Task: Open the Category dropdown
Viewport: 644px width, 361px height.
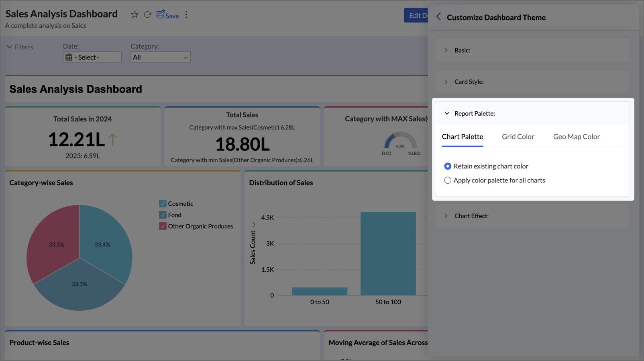Action: 160,57
